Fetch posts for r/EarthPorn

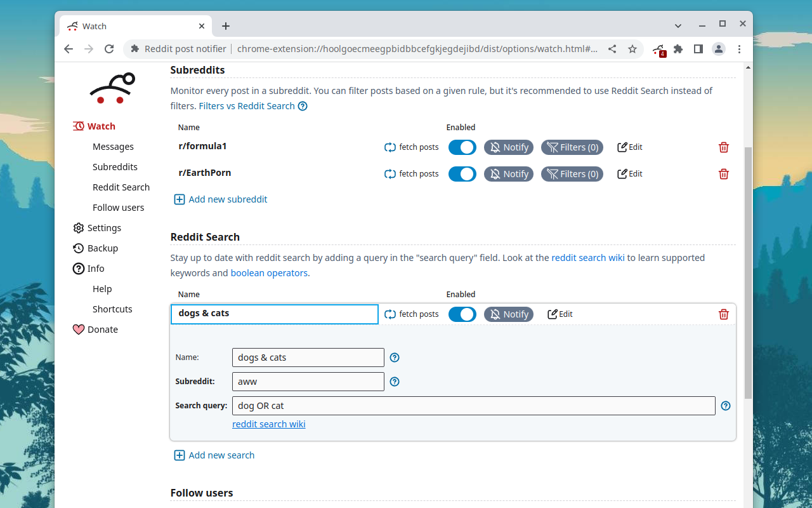412,174
